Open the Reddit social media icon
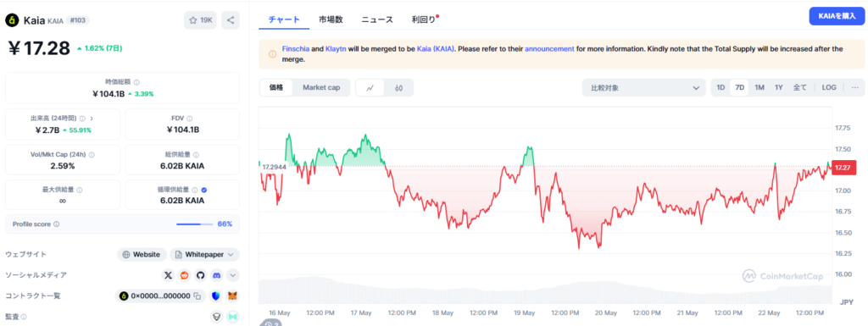The height and width of the screenshot is (326, 868). click(184, 274)
